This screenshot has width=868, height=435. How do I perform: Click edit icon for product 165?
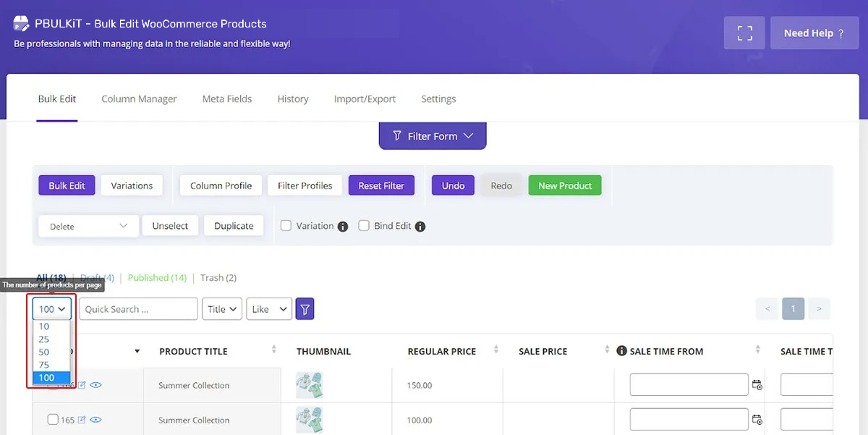(x=82, y=420)
